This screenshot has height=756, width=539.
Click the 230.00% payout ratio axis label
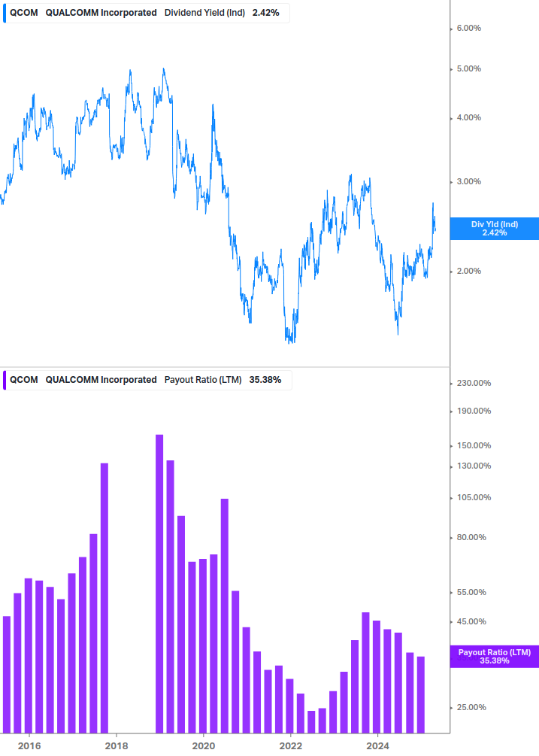pyautogui.click(x=474, y=384)
